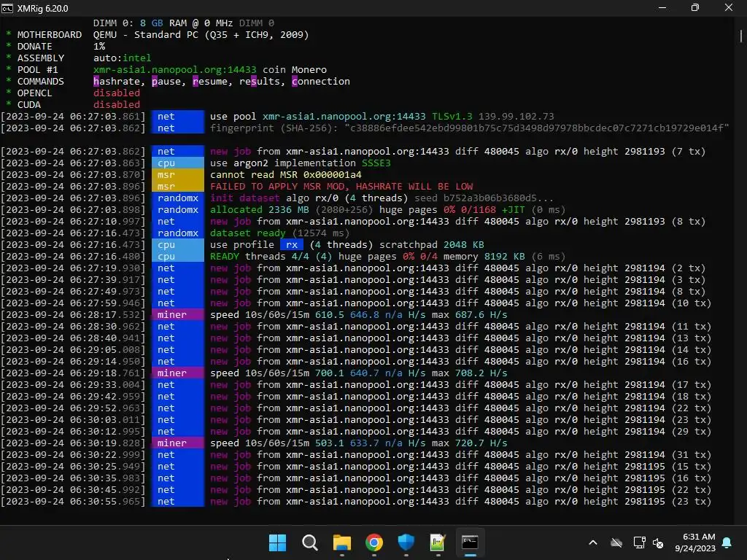Click the max speed '708.2 H/s'
The width and height of the screenshot is (747, 560).
481,373
